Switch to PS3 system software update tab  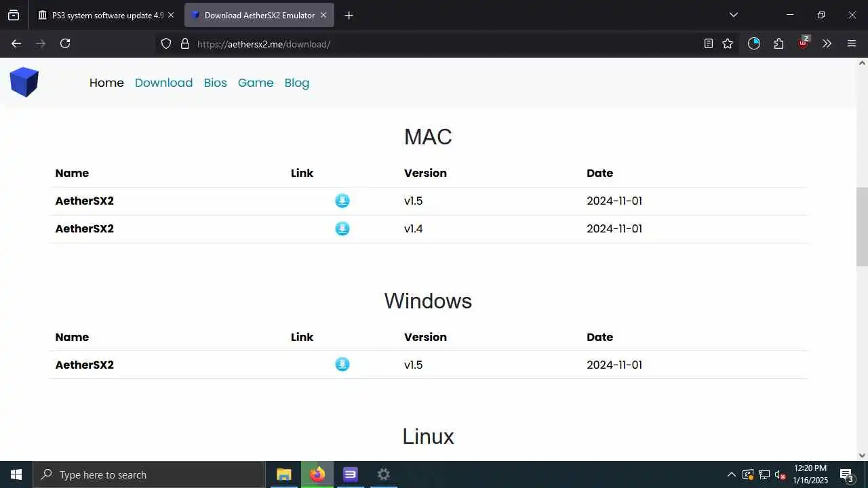pyautogui.click(x=106, y=15)
